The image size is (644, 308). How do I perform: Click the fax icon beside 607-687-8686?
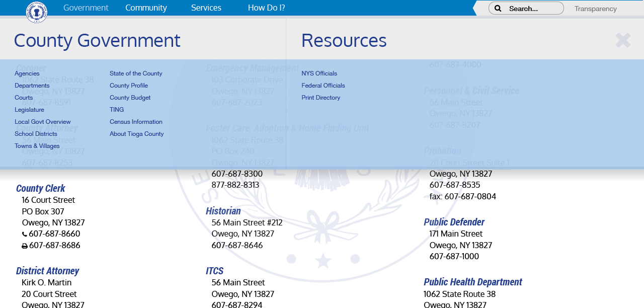25,246
